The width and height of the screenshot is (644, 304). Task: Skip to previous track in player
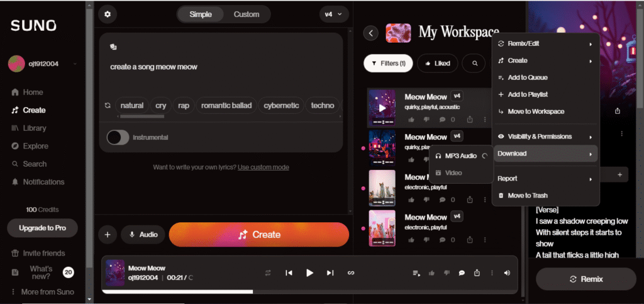tap(289, 273)
